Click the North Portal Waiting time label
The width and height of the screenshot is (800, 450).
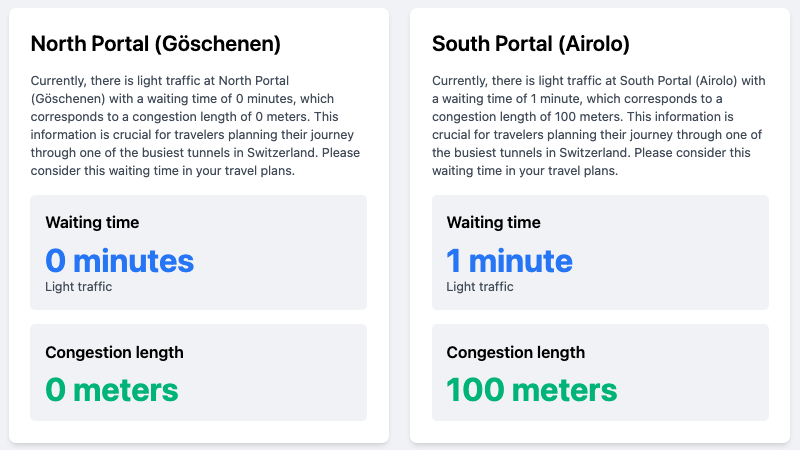click(92, 222)
